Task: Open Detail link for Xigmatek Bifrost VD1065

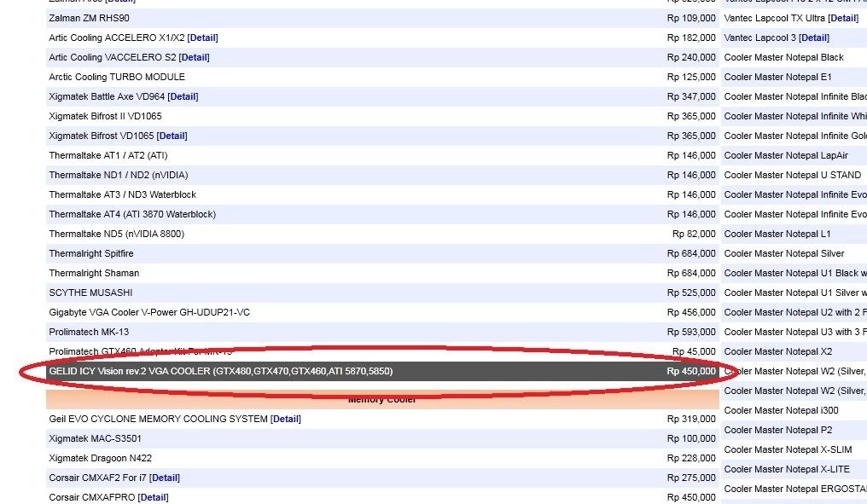Action: (x=172, y=136)
